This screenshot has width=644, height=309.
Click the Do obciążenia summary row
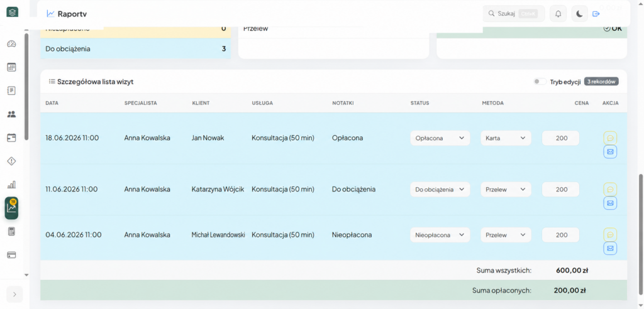136,49
